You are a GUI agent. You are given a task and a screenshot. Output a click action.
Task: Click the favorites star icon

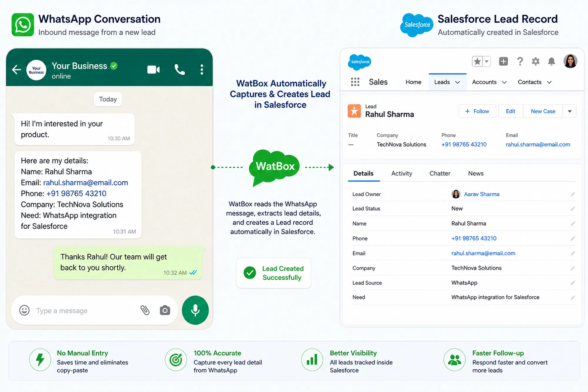coord(477,61)
